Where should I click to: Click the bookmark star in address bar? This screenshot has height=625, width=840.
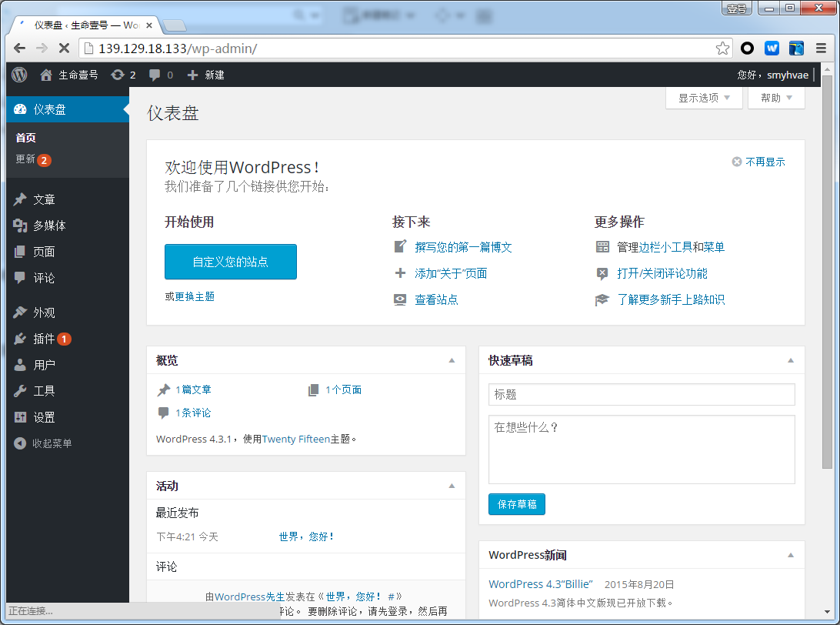click(x=722, y=48)
